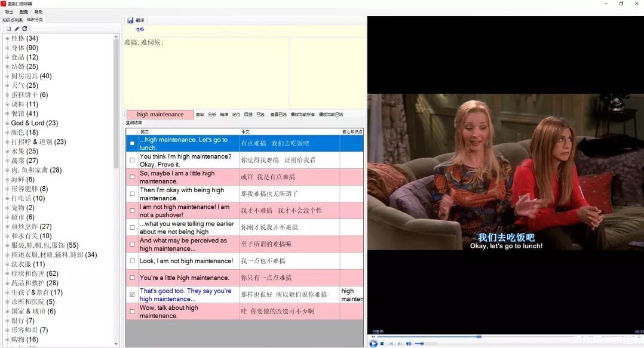Click the 核心知识点 column header
Viewport: 644px width, 348px height.
352,132
